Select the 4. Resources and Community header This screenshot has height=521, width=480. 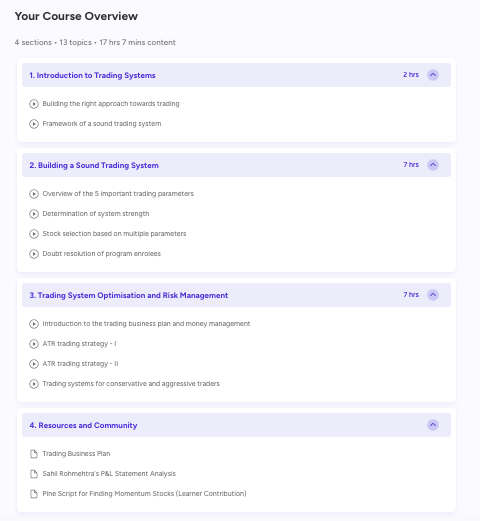pyautogui.click(x=236, y=425)
